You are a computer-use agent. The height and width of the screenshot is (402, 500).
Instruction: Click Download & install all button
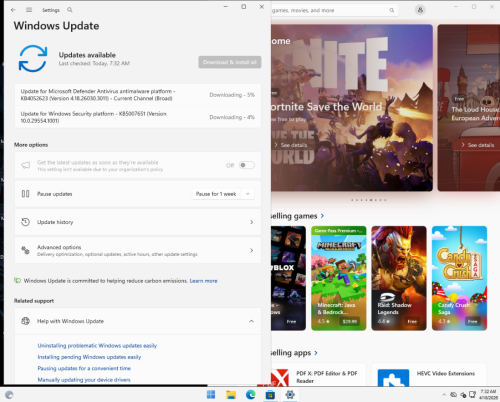(230, 62)
